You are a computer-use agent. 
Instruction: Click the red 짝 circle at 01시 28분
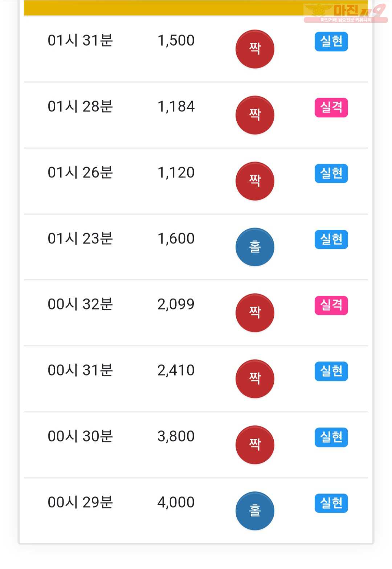[255, 115]
